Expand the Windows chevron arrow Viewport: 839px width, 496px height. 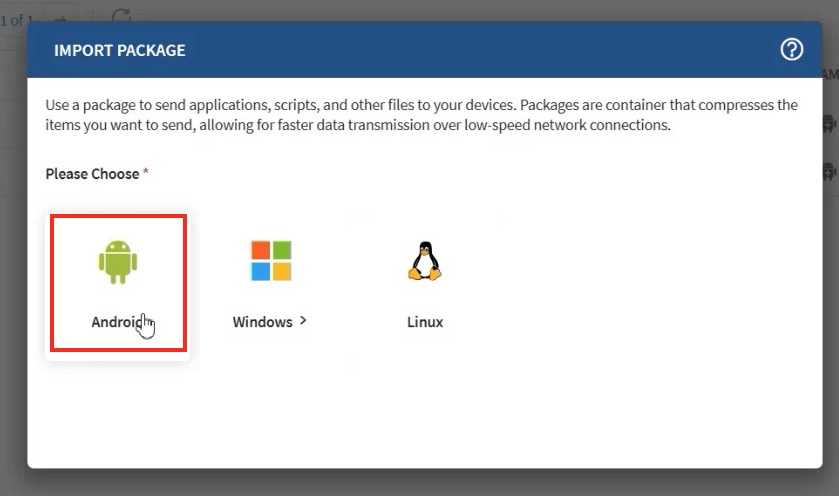click(303, 321)
